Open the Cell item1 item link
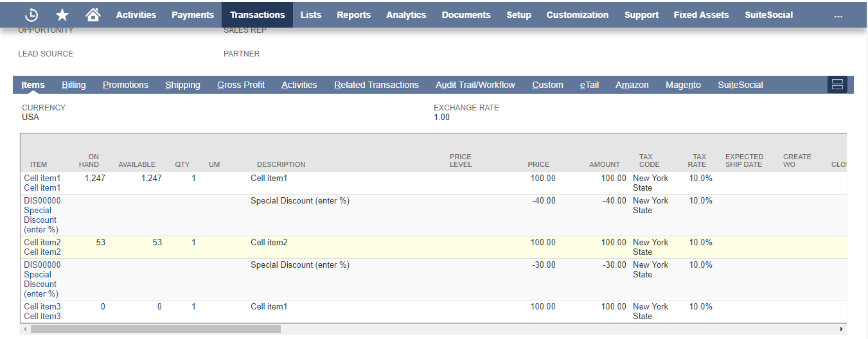This screenshot has width=868, height=339. coord(42,178)
